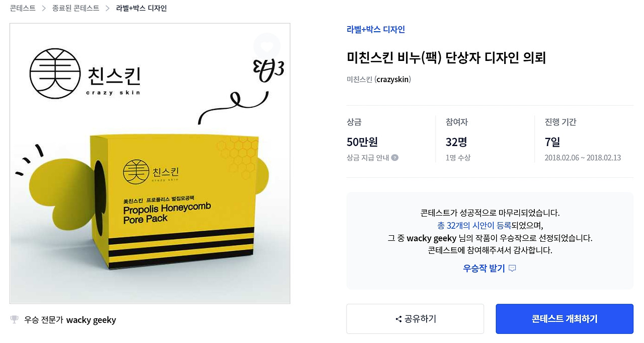644x343 pixels.
Task: Open the 상금 지급 안내 help question-mark icon
Action: (x=395, y=158)
